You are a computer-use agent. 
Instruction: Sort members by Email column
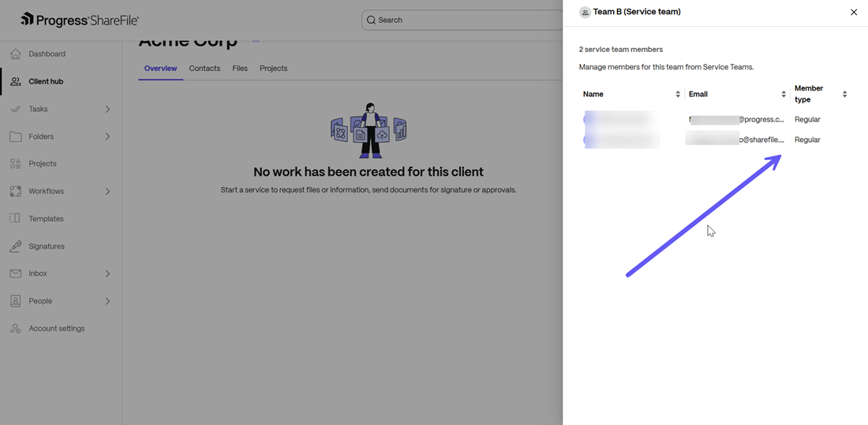pyautogui.click(x=784, y=95)
